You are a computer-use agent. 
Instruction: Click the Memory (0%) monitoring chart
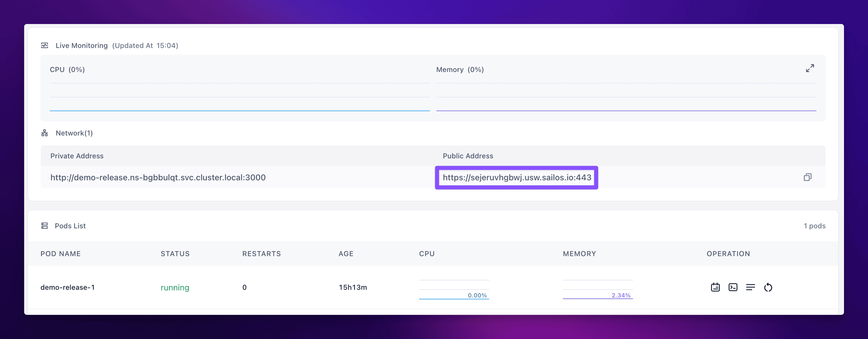tap(626, 97)
